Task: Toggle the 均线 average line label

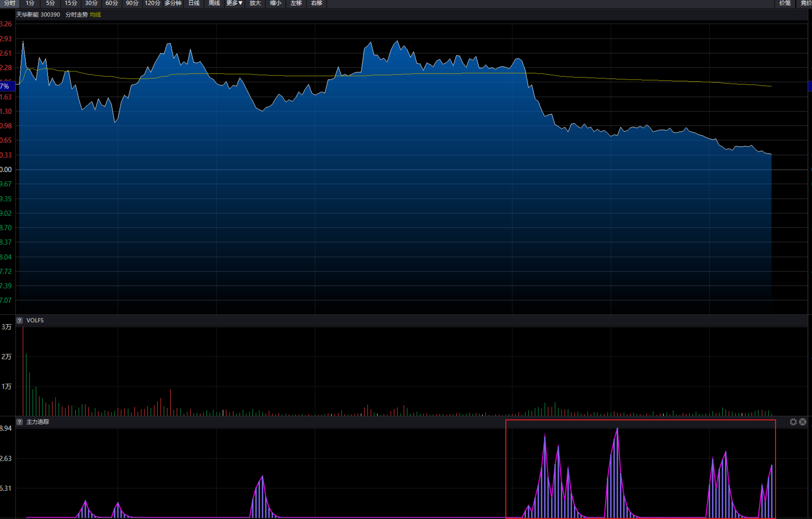Action: click(95, 15)
